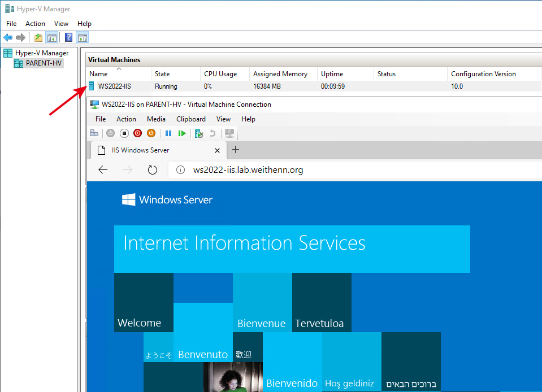Click the browser Forward arrow
The width and height of the screenshot is (542, 392).
click(x=128, y=170)
